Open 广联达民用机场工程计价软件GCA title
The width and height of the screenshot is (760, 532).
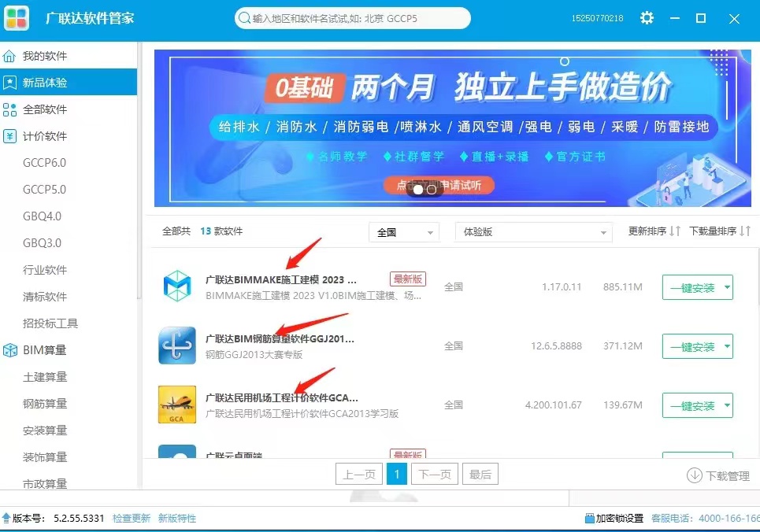pyautogui.click(x=282, y=397)
